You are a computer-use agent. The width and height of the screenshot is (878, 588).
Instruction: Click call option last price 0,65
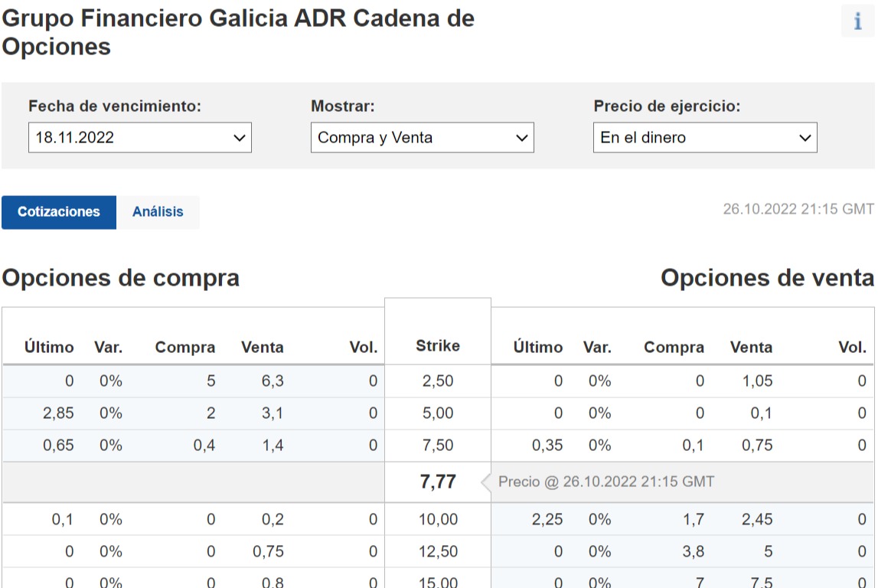coord(58,446)
